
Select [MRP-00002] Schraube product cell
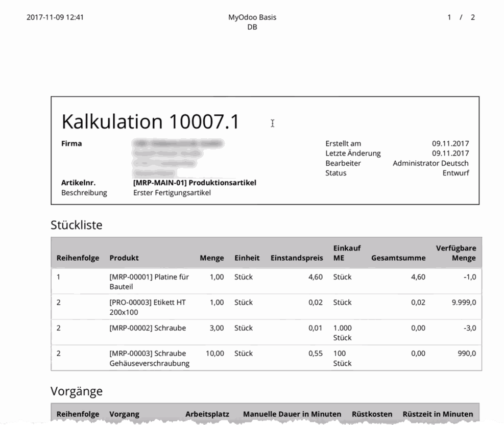148,328
